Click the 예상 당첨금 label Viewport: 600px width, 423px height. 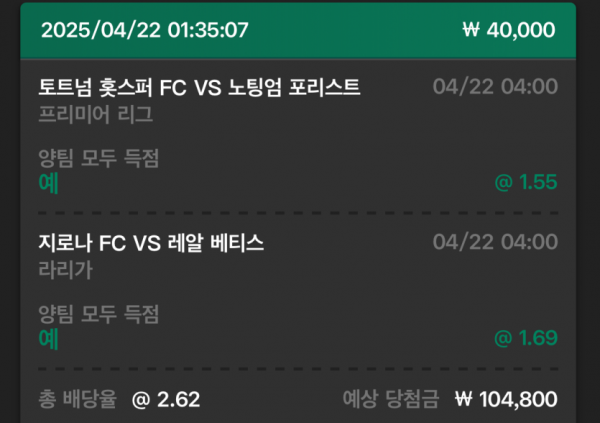391,400
